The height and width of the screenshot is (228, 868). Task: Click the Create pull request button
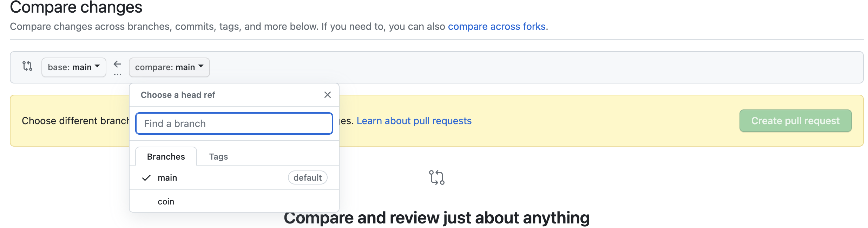(x=795, y=121)
